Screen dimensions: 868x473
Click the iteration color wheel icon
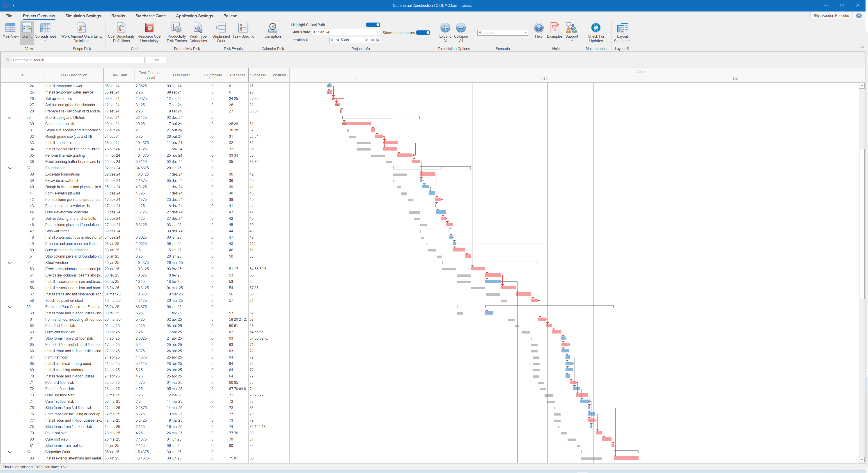pos(377,40)
